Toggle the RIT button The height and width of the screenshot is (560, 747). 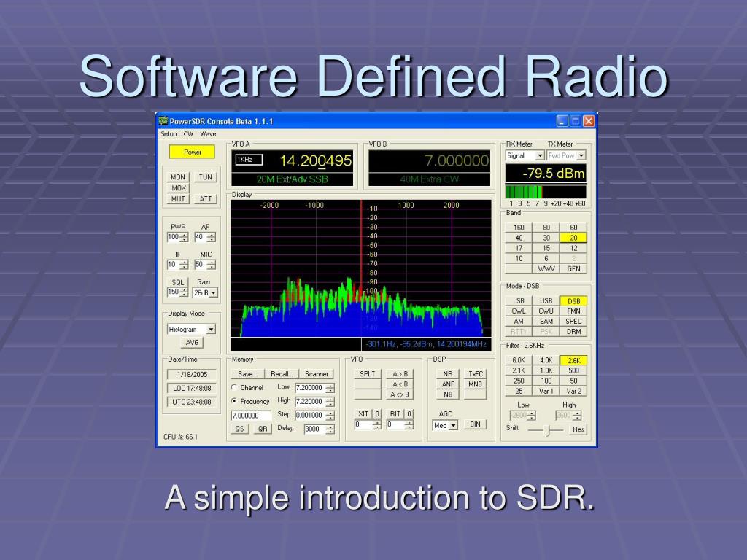click(395, 414)
